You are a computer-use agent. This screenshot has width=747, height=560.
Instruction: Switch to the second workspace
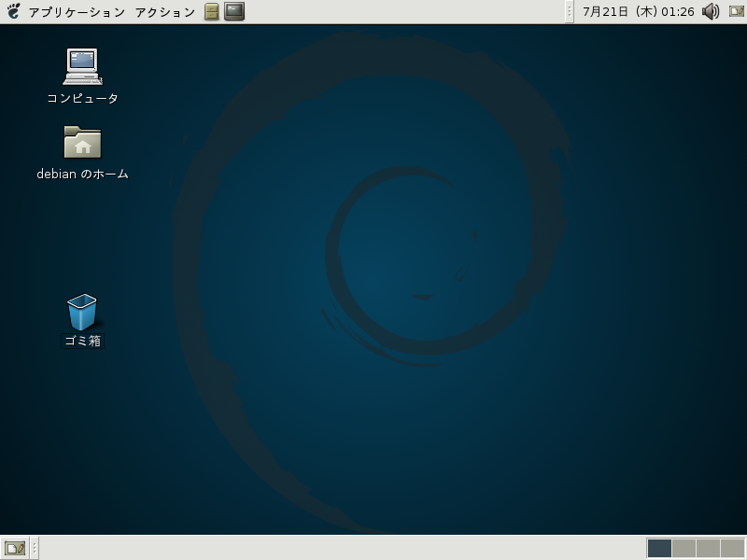[684, 548]
